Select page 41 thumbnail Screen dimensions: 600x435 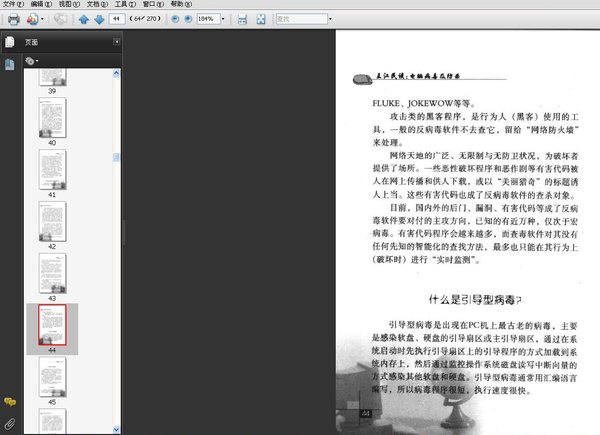[x=52, y=169]
